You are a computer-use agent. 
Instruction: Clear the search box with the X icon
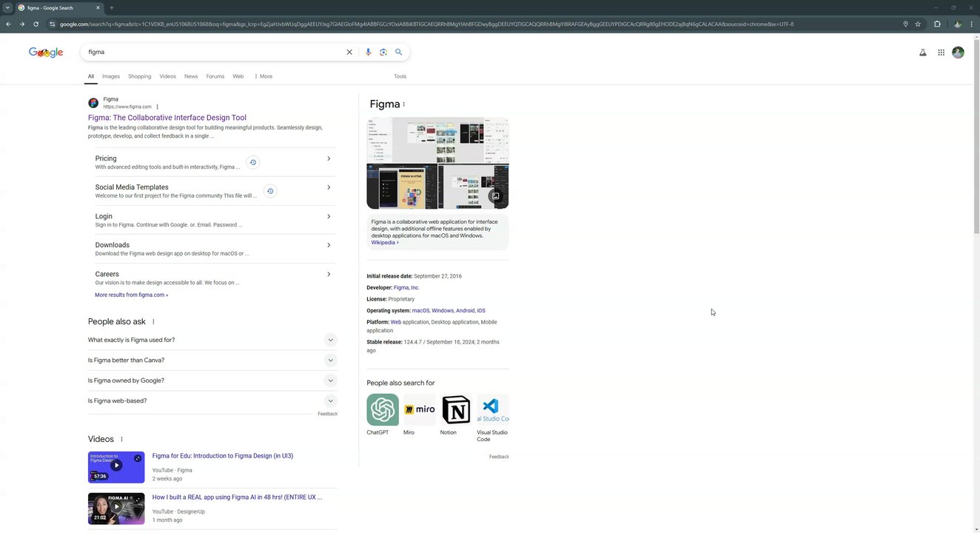pos(349,52)
